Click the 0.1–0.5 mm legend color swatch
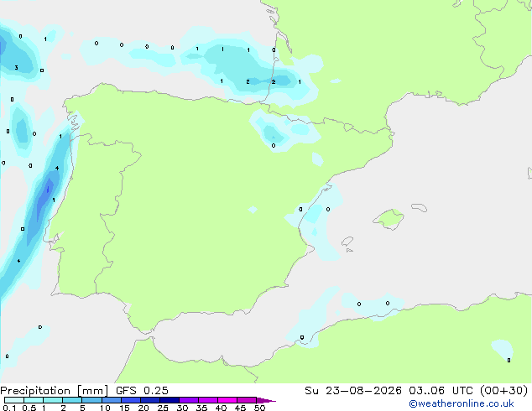Image resolution: width=532 pixels, height=411 pixels. 14,400
